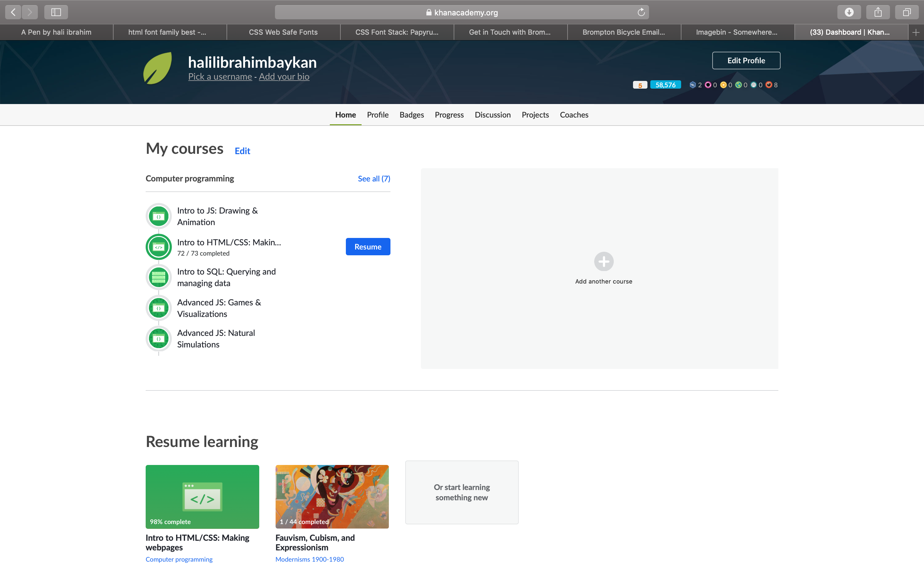The height and width of the screenshot is (578, 924).
Task: Switch to CSS Font Stack Papyrus tab
Action: (397, 32)
